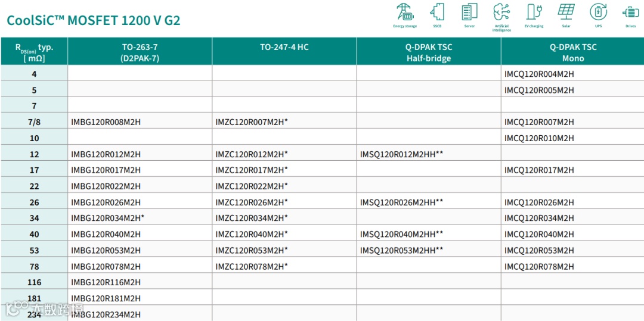
Task: Select part IMCQ120R017M2H
Action: pyautogui.click(x=539, y=170)
